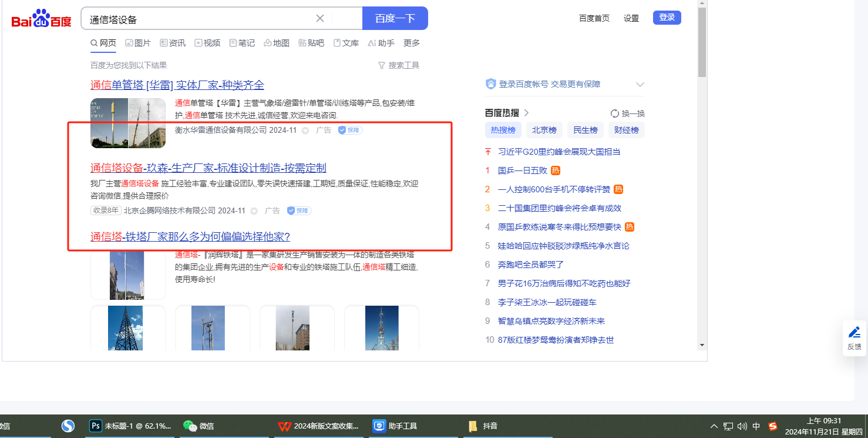868x438 pixels.
Task: Click the 收录8年 tag
Action: (106, 210)
